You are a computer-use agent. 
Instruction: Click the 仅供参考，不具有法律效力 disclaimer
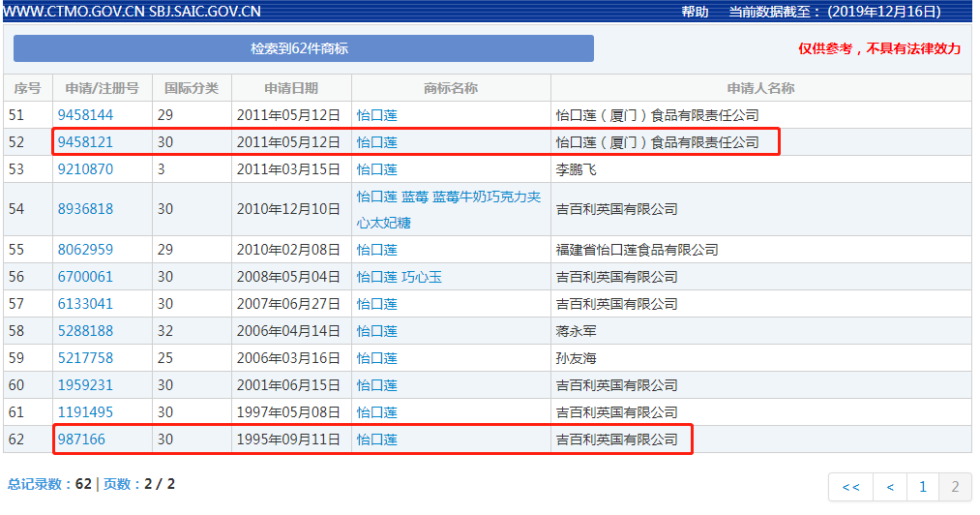point(879,48)
